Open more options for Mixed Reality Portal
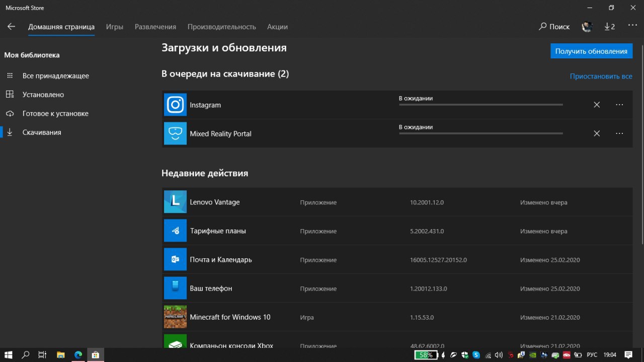 pyautogui.click(x=619, y=133)
